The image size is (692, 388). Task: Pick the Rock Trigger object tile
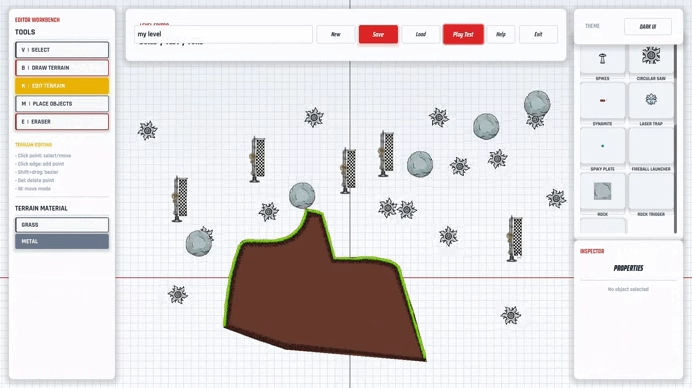click(x=651, y=191)
